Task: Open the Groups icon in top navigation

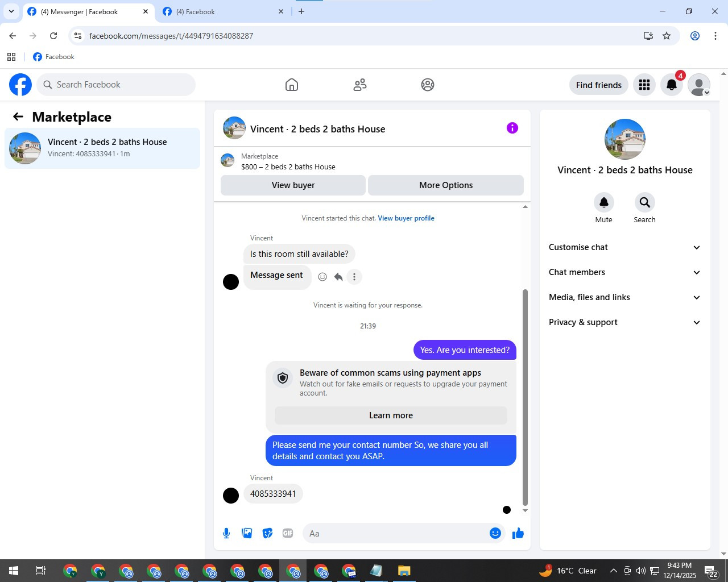Action: (428, 85)
